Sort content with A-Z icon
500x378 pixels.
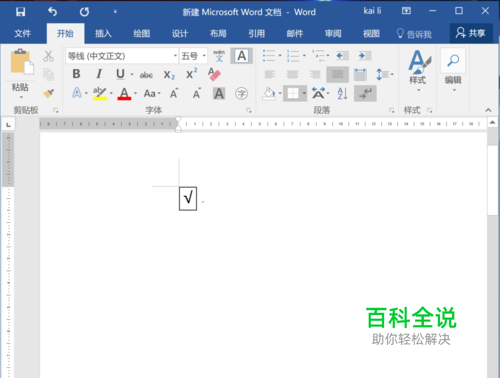(342, 94)
